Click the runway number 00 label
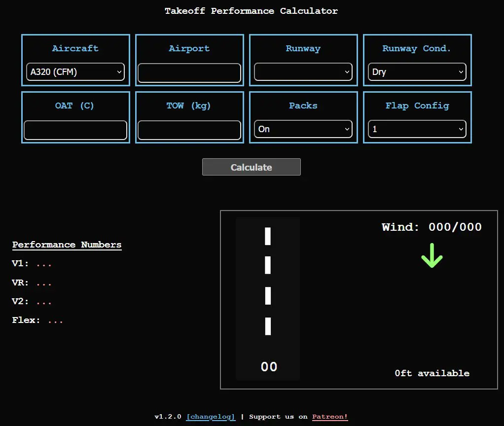Image resolution: width=504 pixels, height=426 pixels. (269, 367)
